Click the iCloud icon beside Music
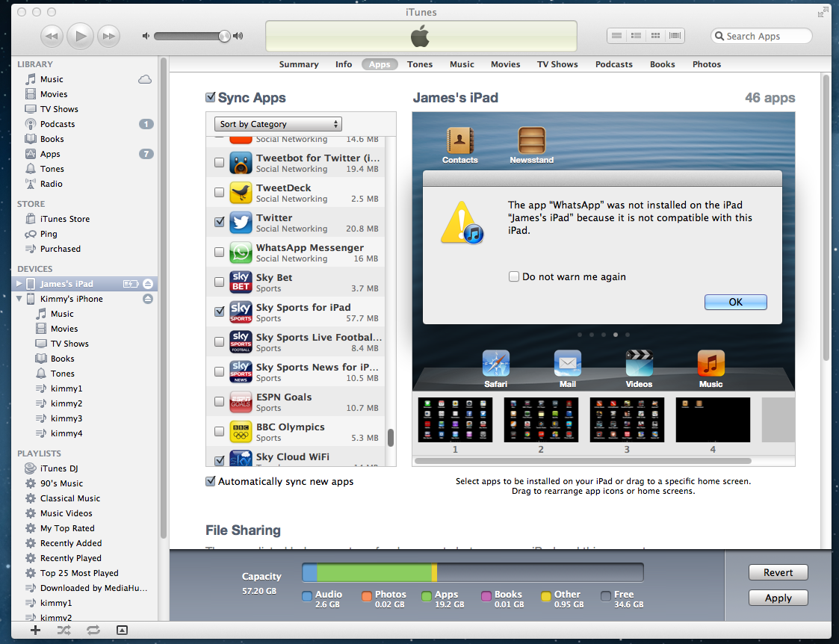 145,79
